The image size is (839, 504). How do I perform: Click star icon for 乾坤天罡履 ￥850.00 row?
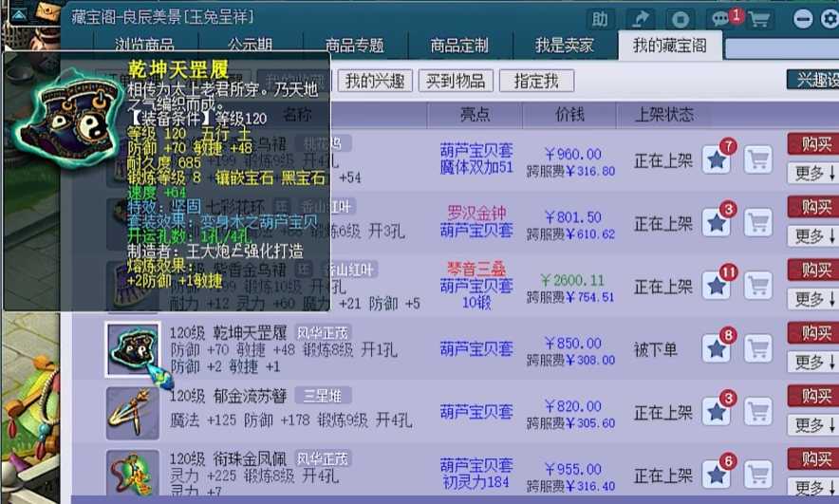717,349
